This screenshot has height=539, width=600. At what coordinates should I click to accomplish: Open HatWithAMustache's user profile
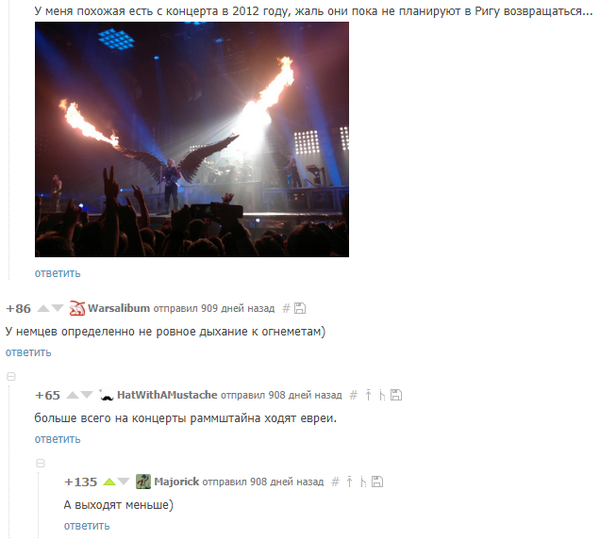(167, 395)
